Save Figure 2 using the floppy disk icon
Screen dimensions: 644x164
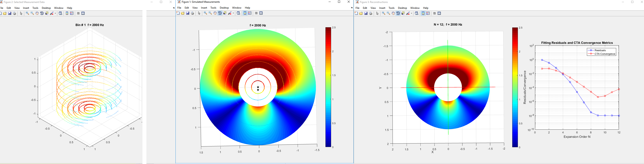[10, 13]
